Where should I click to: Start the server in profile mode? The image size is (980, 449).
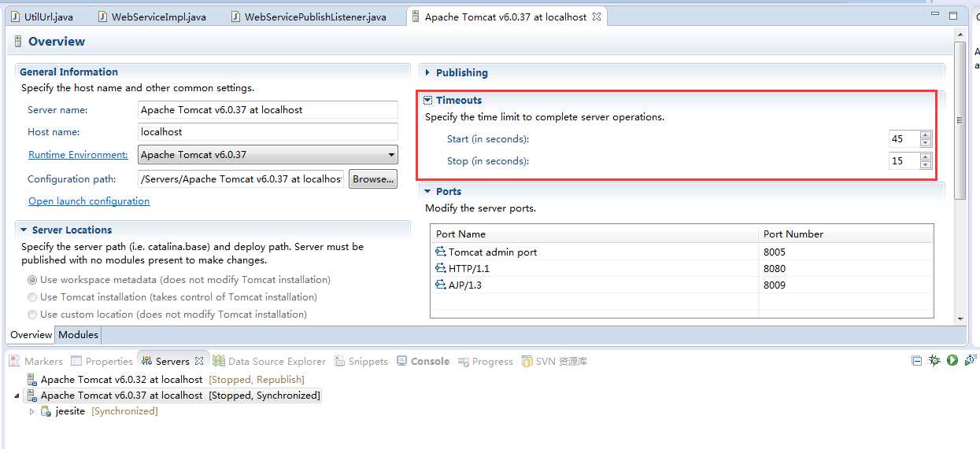click(x=969, y=360)
